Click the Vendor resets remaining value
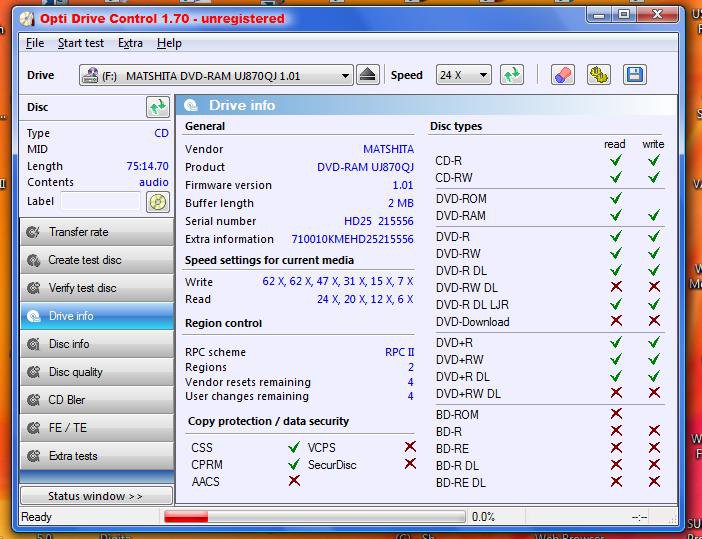 (x=411, y=382)
